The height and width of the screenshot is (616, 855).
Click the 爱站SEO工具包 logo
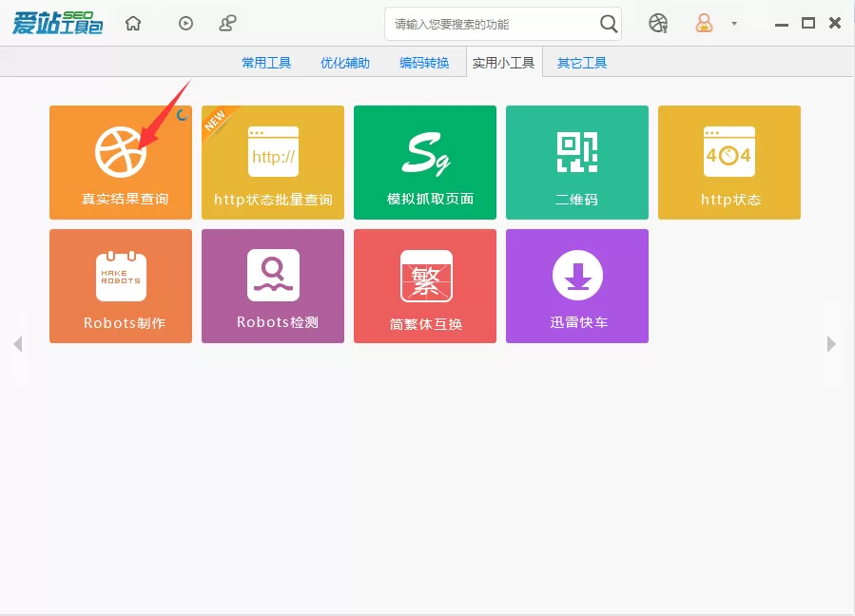pos(57,23)
